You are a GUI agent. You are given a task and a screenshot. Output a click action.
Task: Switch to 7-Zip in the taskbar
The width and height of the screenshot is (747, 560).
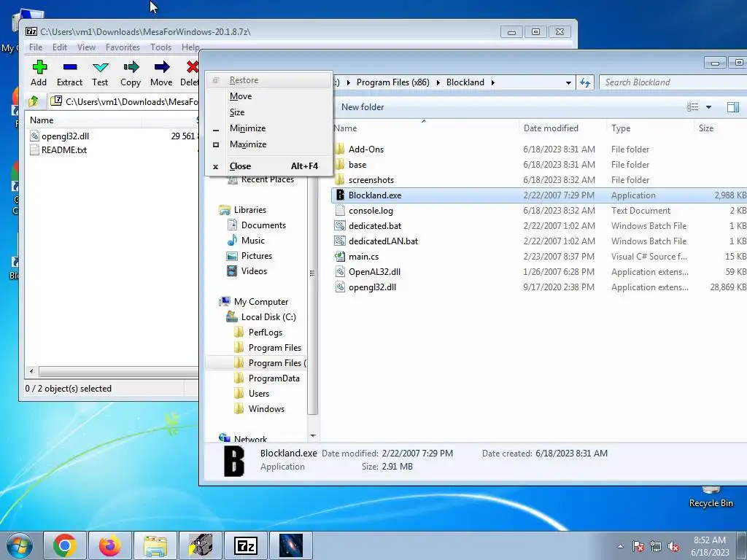[x=246, y=545]
